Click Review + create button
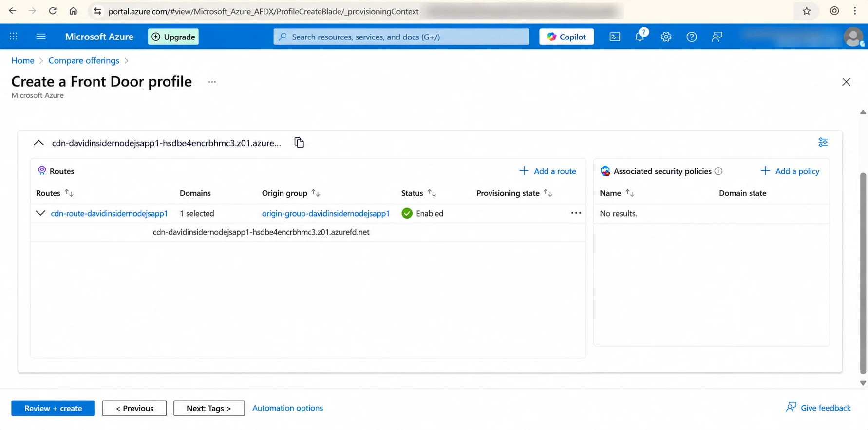Image resolution: width=868 pixels, height=430 pixels. point(53,408)
